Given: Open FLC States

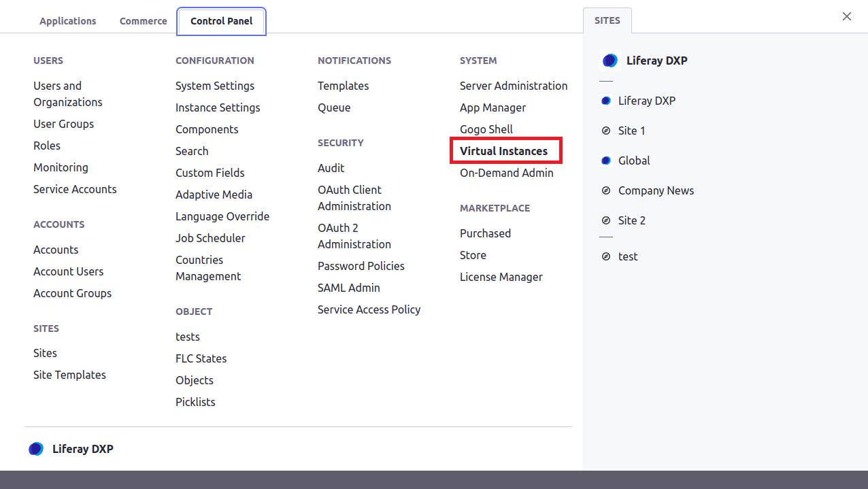Looking at the screenshot, I should [x=201, y=358].
